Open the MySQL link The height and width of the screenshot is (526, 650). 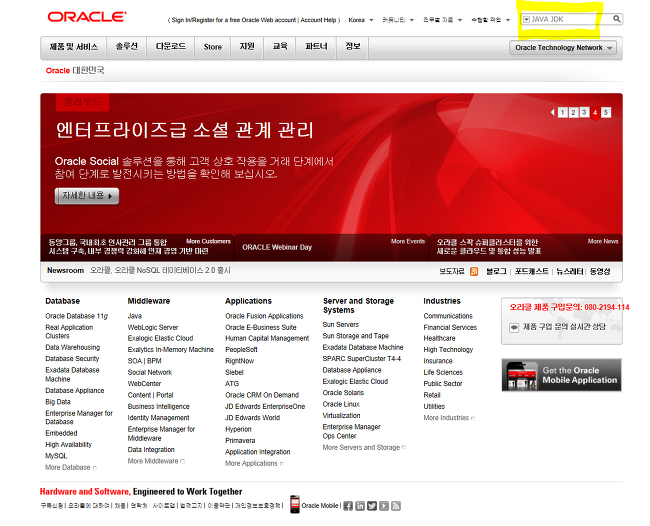click(x=56, y=456)
